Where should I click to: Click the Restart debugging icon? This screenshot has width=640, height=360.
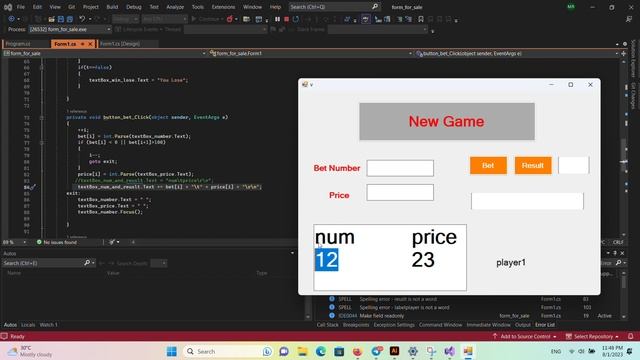click(x=296, y=19)
